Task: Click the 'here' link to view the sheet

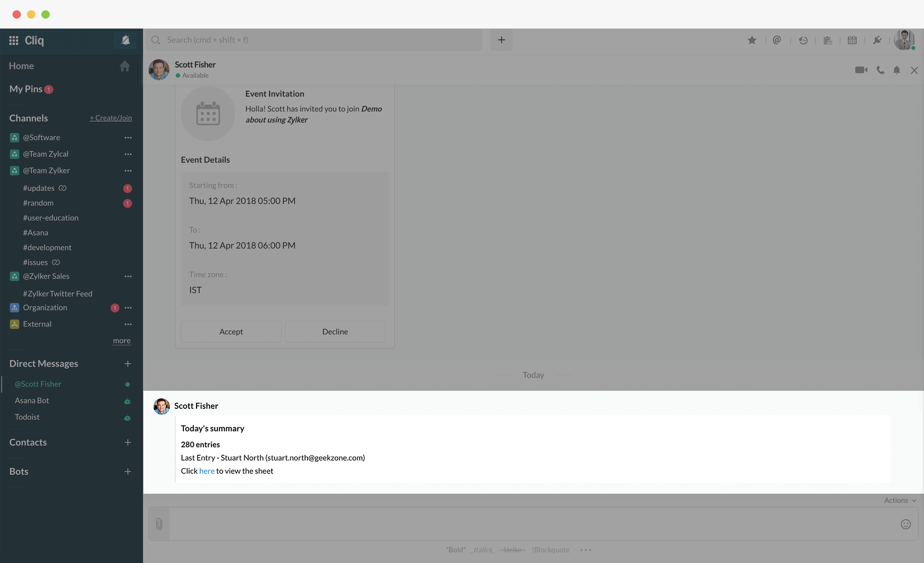Action: (x=207, y=471)
